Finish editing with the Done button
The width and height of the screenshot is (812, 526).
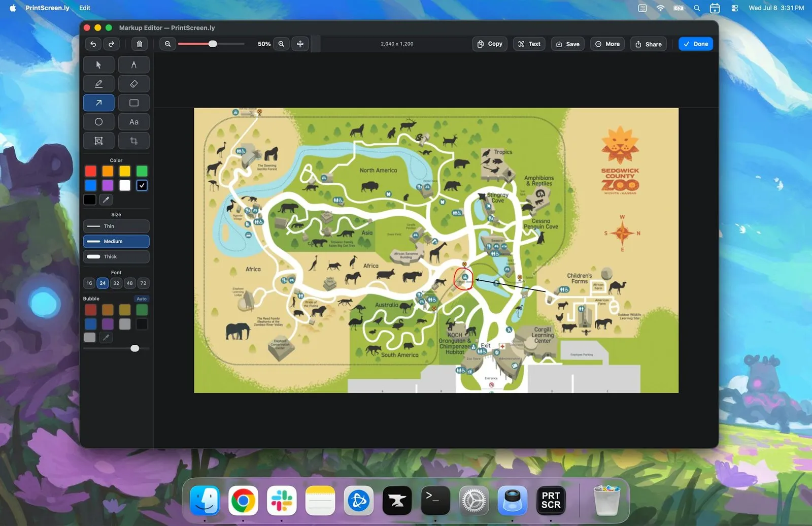(696, 44)
